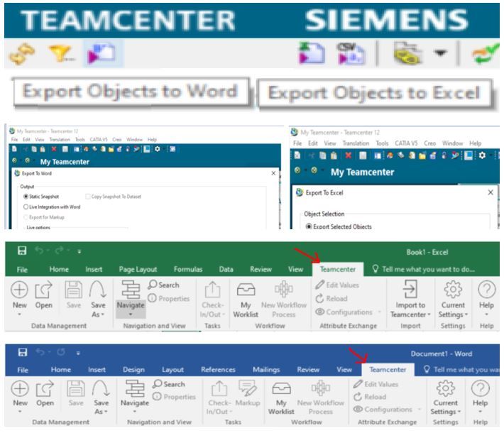Click paste clipboard icon in Excel-side Teamcenter toolbar

(x=334, y=156)
